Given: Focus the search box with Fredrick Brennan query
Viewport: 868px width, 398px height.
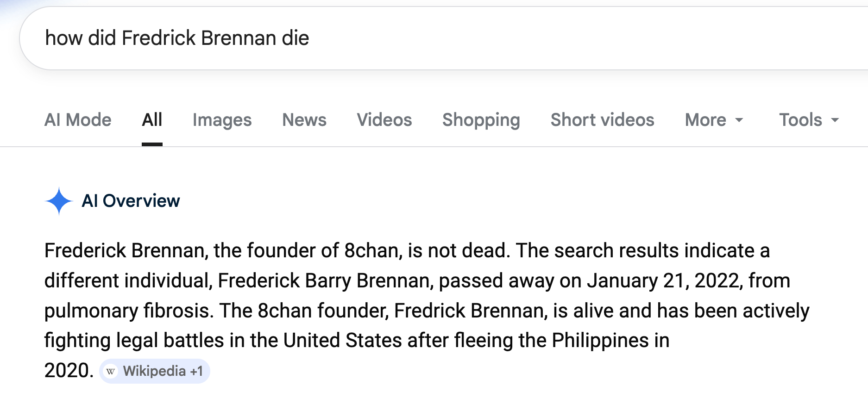Looking at the screenshot, I should coord(417,38).
